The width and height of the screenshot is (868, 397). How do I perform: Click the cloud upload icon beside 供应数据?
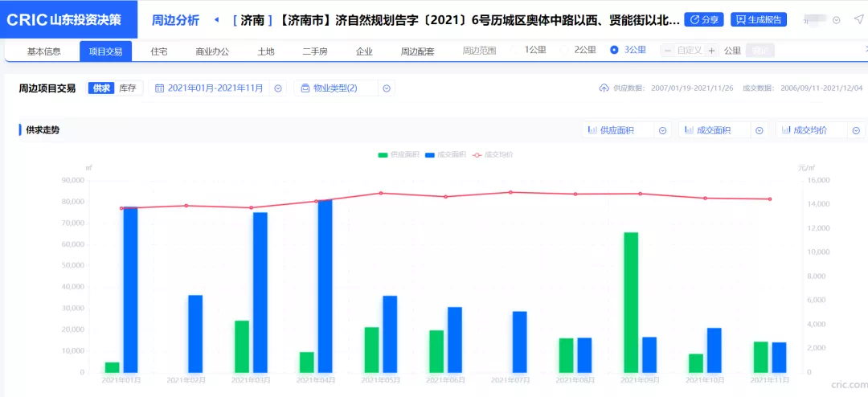click(x=604, y=88)
